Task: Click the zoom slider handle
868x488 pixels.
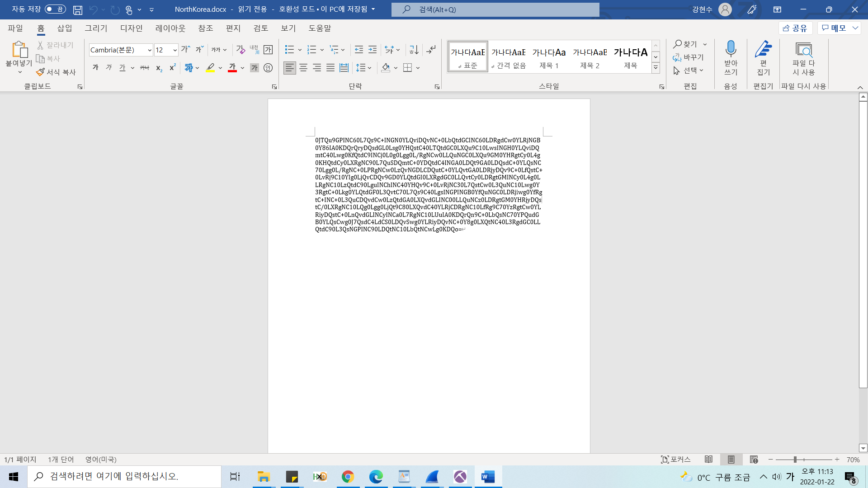Action: pyautogui.click(x=795, y=460)
